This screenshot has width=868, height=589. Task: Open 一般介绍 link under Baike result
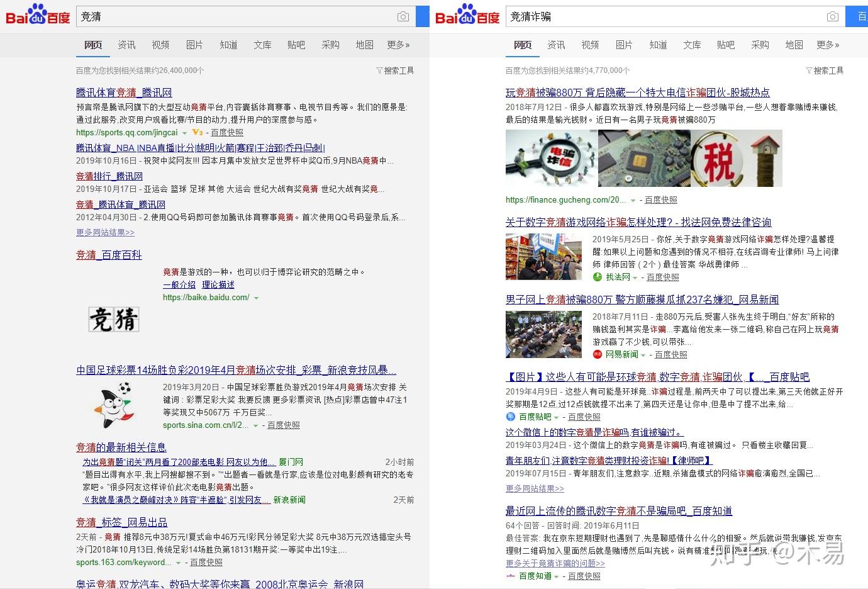(179, 284)
